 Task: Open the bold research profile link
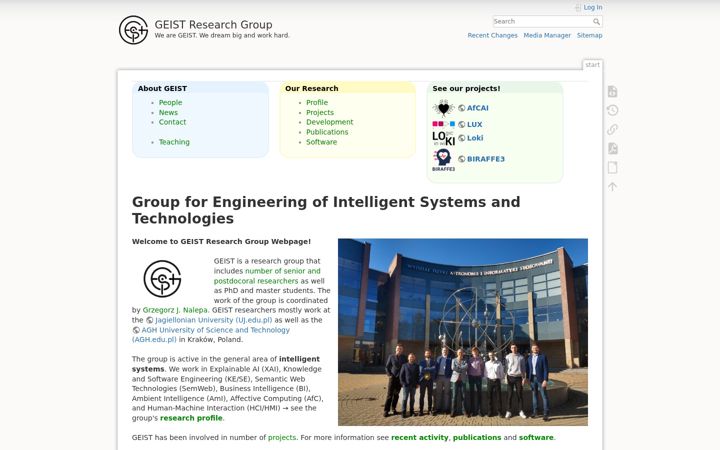click(x=191, y=418)
